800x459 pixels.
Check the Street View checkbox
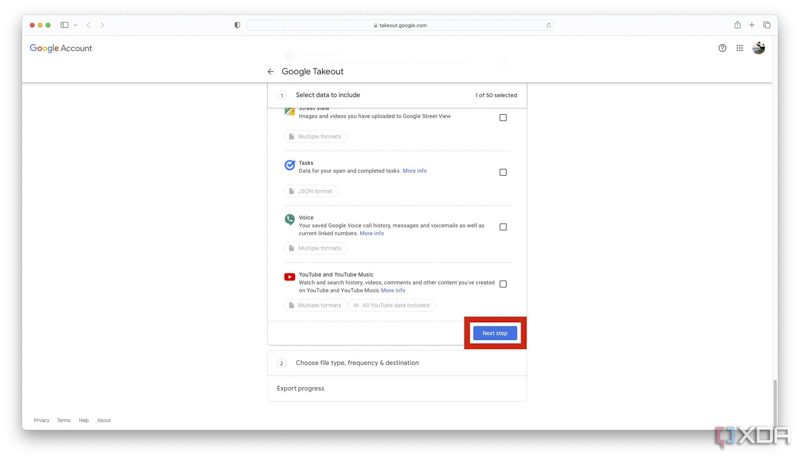click(503, 117)
